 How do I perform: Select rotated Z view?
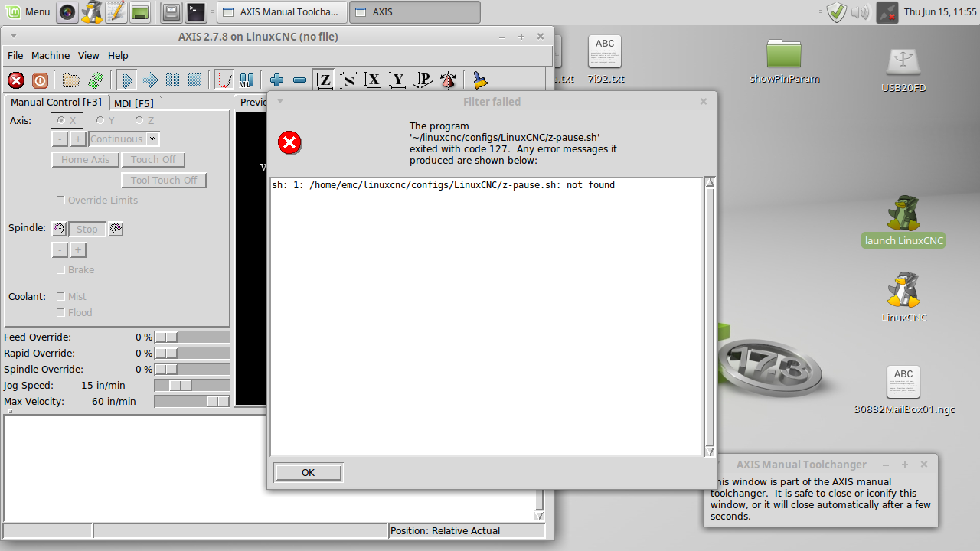pos(348,80)
